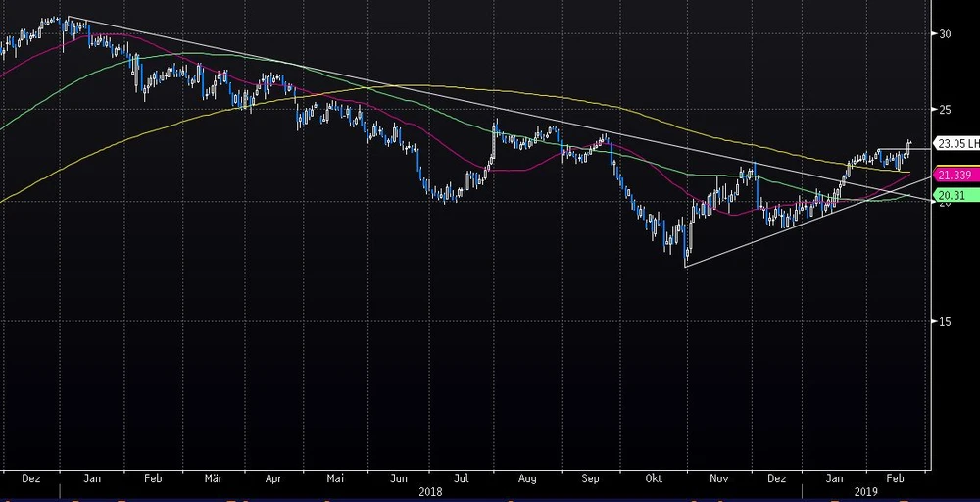Image resolution: width=980 pixels, height=502 pixels.
Task: Click start of rising trendline at October low
Action: [686, 266]
